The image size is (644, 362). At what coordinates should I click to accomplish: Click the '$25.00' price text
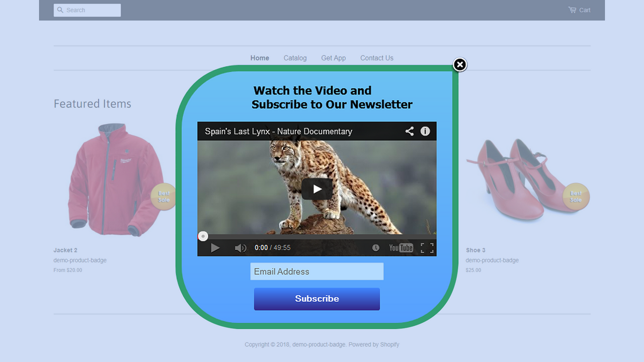(x=473, y=270)
